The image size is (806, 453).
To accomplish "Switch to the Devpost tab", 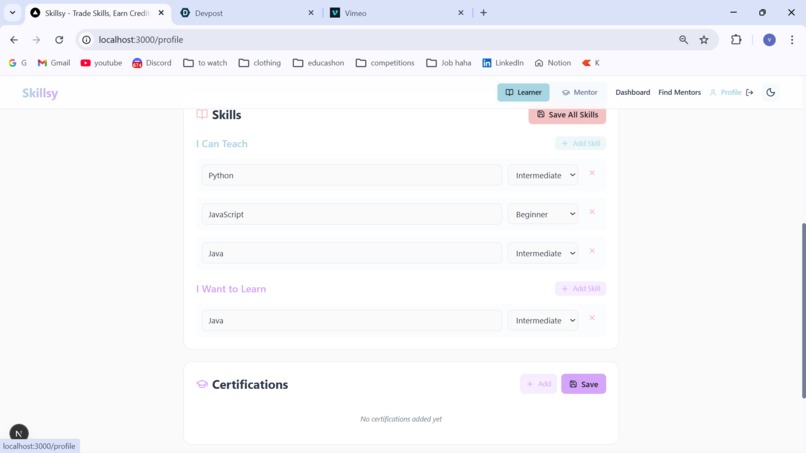I will pos(247,13).
